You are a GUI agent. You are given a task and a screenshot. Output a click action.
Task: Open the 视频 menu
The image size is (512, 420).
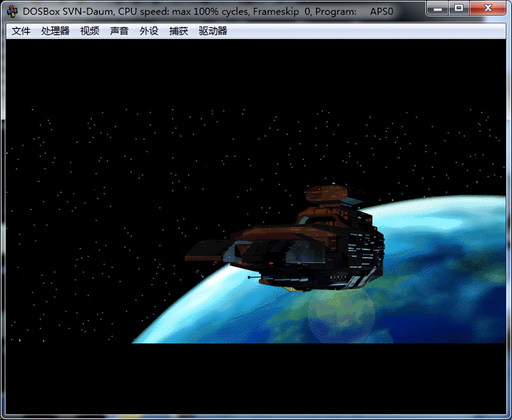pyautogui.click(x=89, y=31)
